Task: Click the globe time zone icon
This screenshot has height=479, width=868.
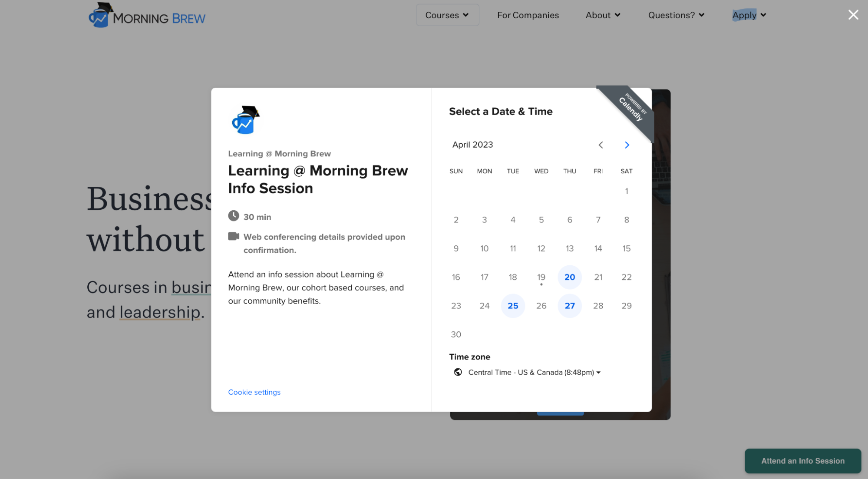Action: click(458, 372)
